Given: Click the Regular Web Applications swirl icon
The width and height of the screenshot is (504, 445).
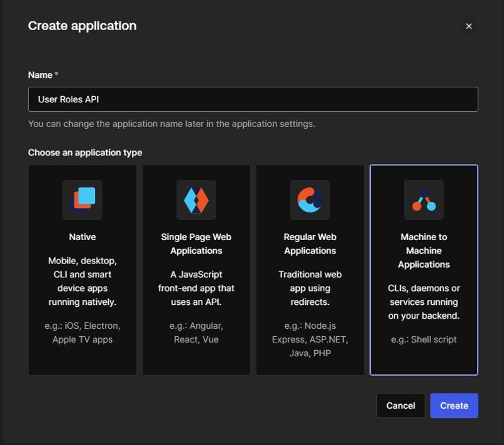Looking at the screenshot, I should tap(310, 200).
